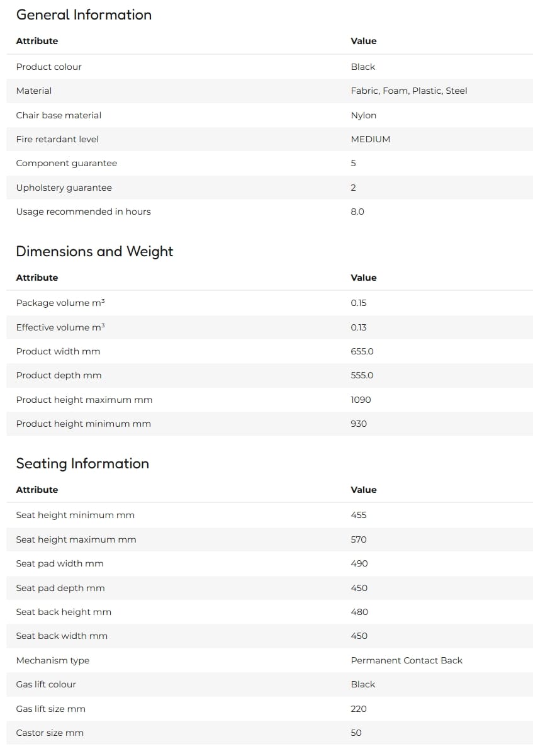Select the Component guarantee attribute
Viewport: 533px width, 756px height.
67,163
